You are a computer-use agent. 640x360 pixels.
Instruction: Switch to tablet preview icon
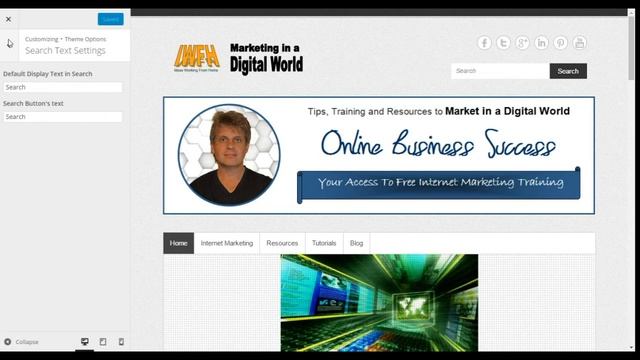click(103, 342)
